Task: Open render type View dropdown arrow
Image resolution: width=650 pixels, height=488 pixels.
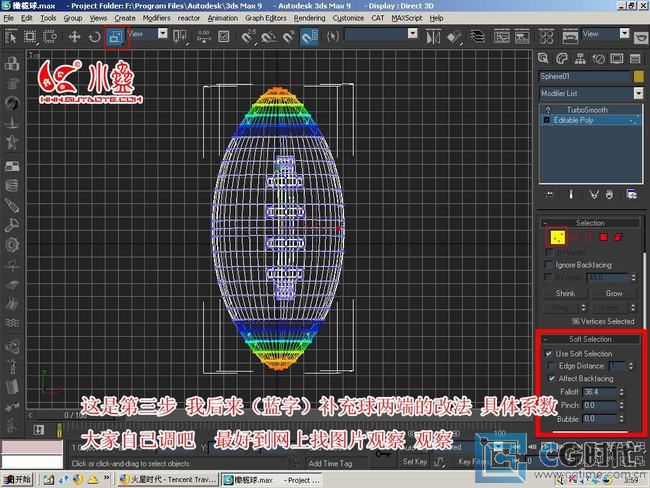Action: (624, 34)
